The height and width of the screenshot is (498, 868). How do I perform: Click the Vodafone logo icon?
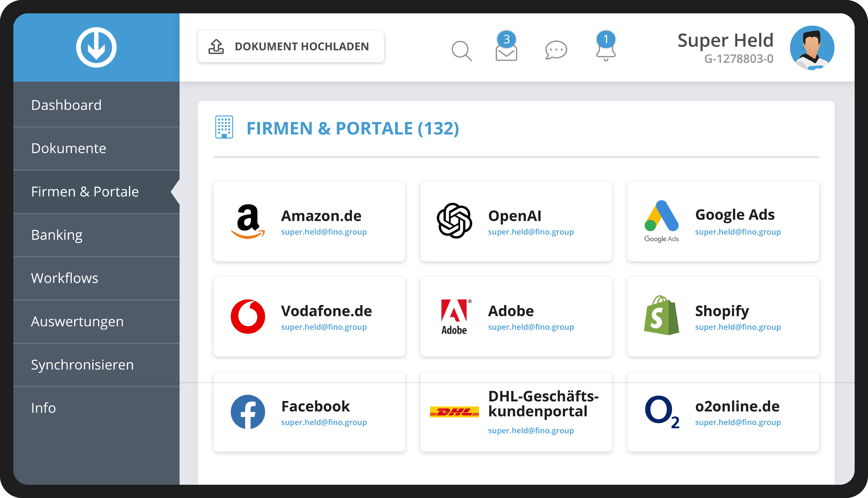click(x=248, y=316)
